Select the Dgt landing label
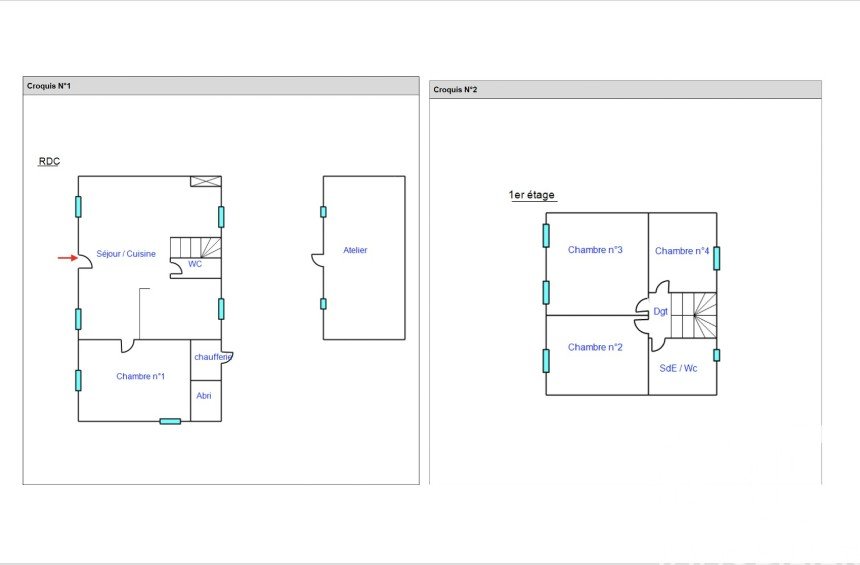 click(x=661, y=311)
